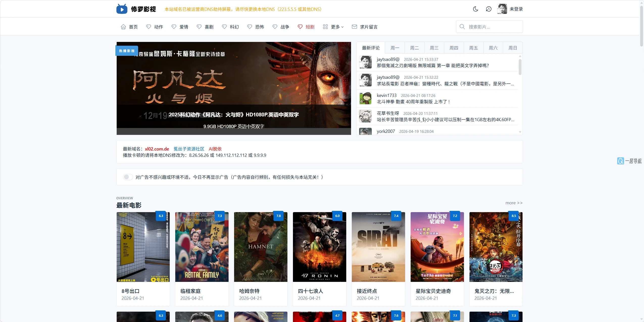
Task: Switch to the 最新评论 tab
Action: (370, 48)
